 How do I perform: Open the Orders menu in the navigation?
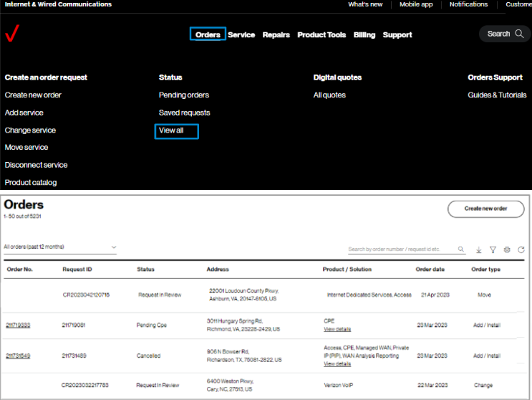[208, 34]
